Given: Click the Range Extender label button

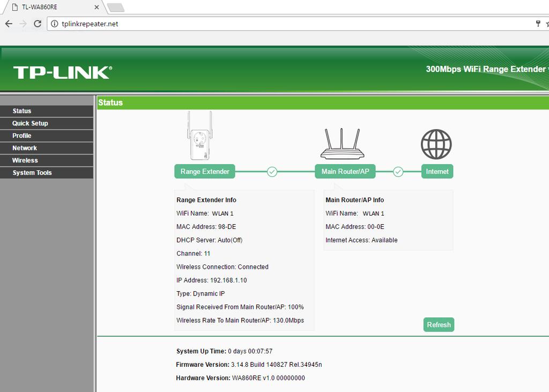Looking at the screenshot, I should (x=205, y=171).
